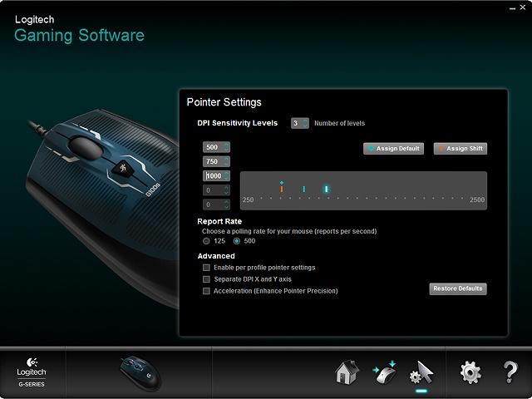The width and height of the screenshot is (532, 399).
Task: Select 500 report rate option
Action: coord(237,241)
